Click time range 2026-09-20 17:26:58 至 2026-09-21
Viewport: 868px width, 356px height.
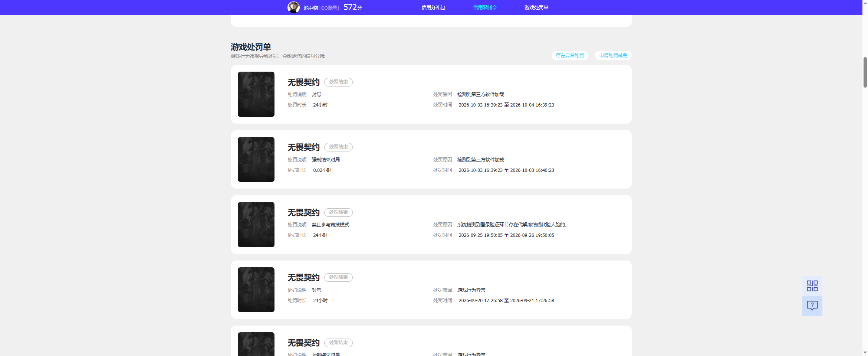click(x=506, y=301)
